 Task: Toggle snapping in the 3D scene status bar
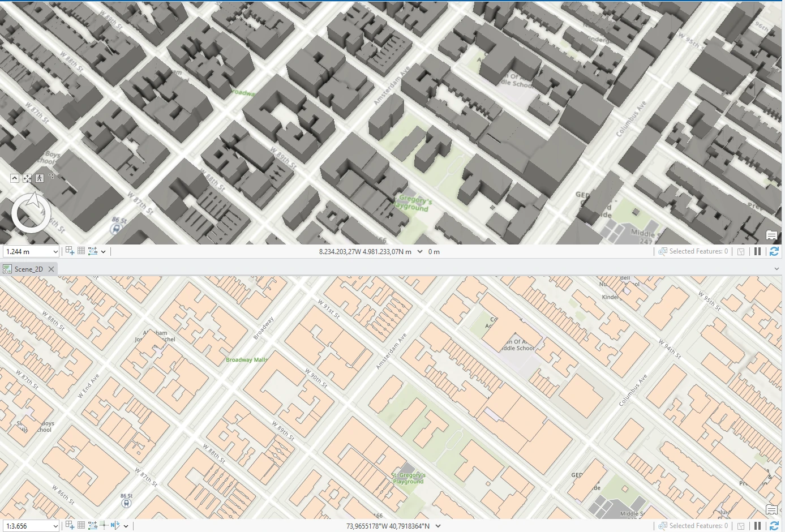(x=93, y=251)
